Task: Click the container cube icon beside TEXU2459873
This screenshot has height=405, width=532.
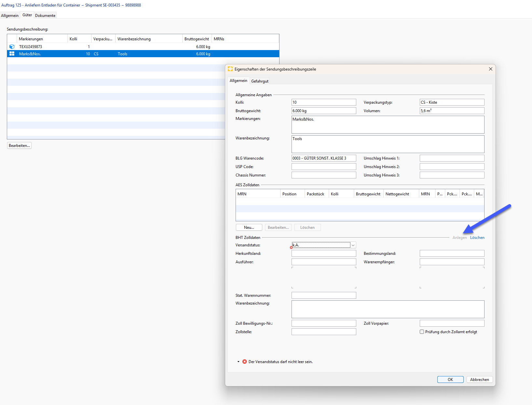Action: (12, 47)
